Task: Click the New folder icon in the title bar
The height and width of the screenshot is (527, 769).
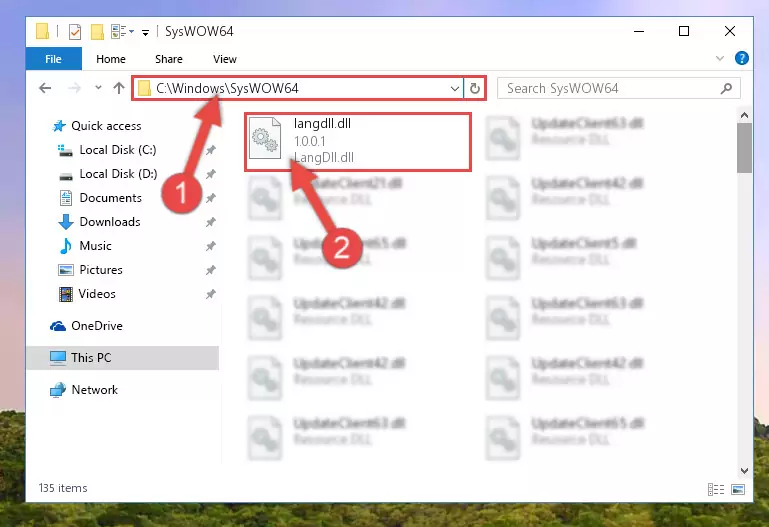Action: (97, 32)
